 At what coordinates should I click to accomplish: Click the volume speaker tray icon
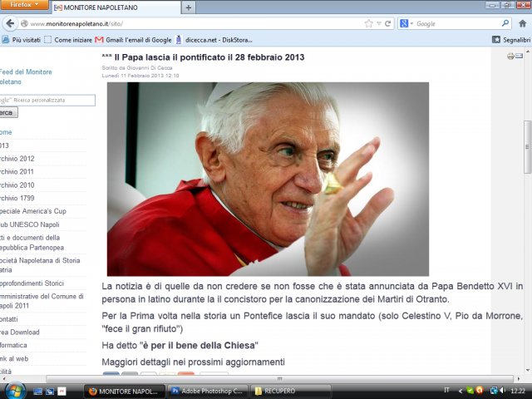coord(503,391)
